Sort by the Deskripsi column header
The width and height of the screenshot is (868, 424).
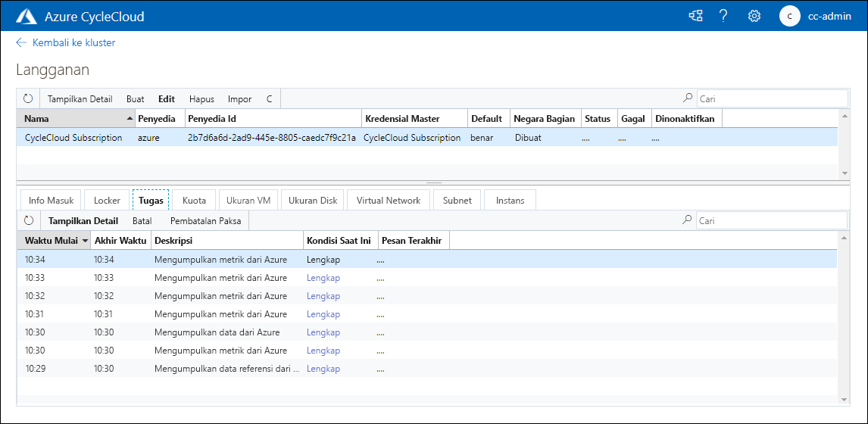226,241
